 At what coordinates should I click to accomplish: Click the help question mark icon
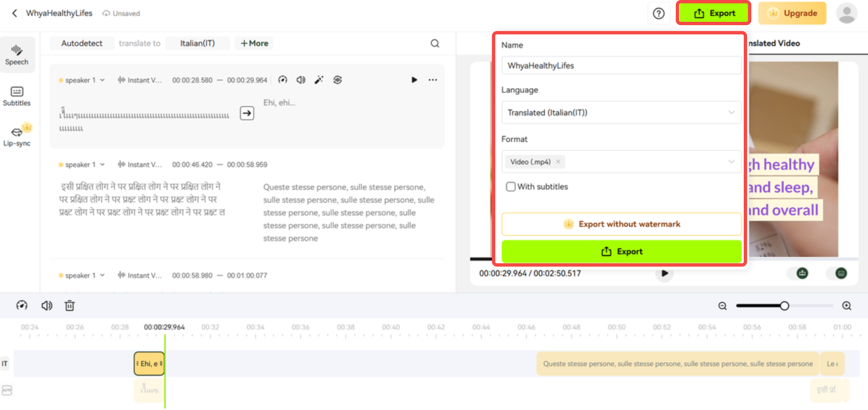[659, 13]
